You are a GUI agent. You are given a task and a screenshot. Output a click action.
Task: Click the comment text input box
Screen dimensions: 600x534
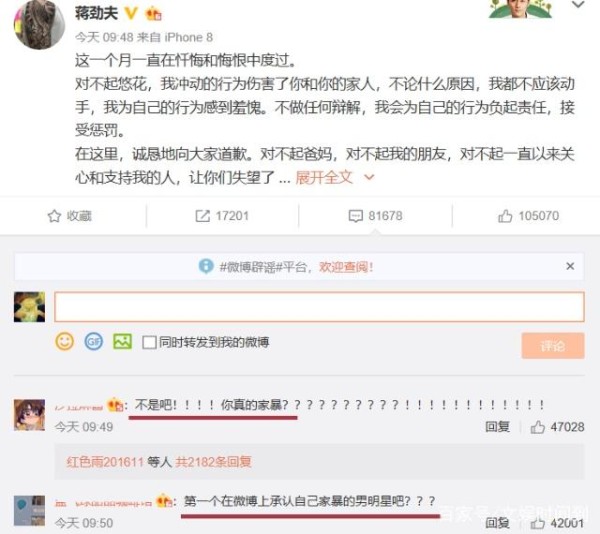pos(319,307)
